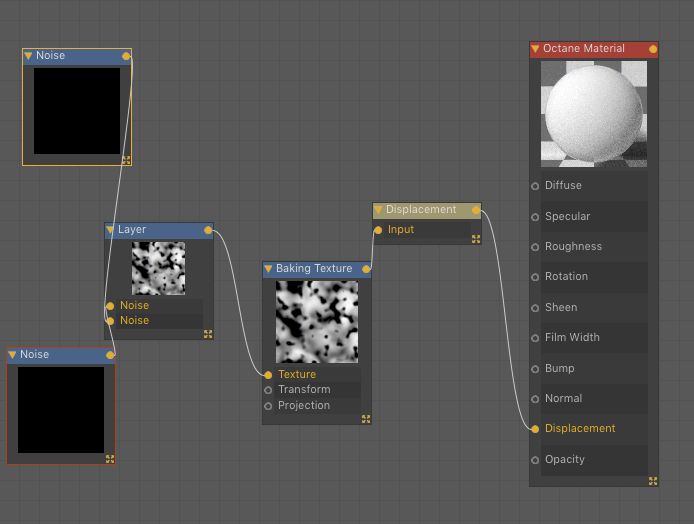Viewport: 694px width, 524px height.
Task: Collapse the bottom red-outlined Noise node triangle
Action: pyautogui.click(x=12, y=355)
